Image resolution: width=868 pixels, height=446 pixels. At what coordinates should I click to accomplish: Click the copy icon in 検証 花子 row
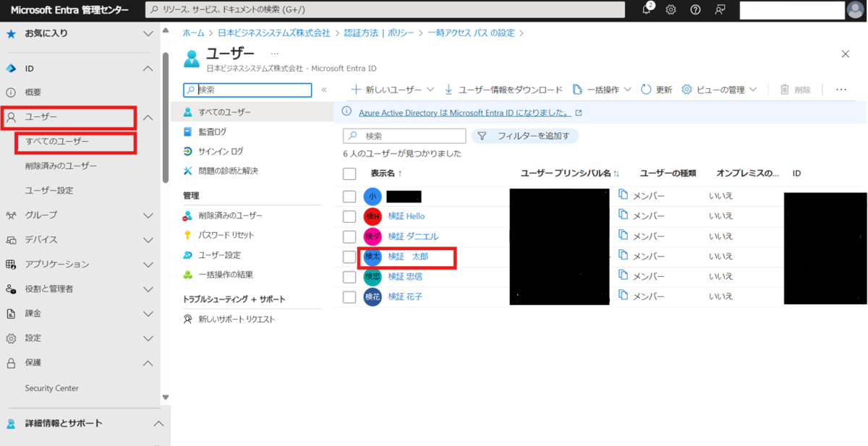tap(623, 296)
